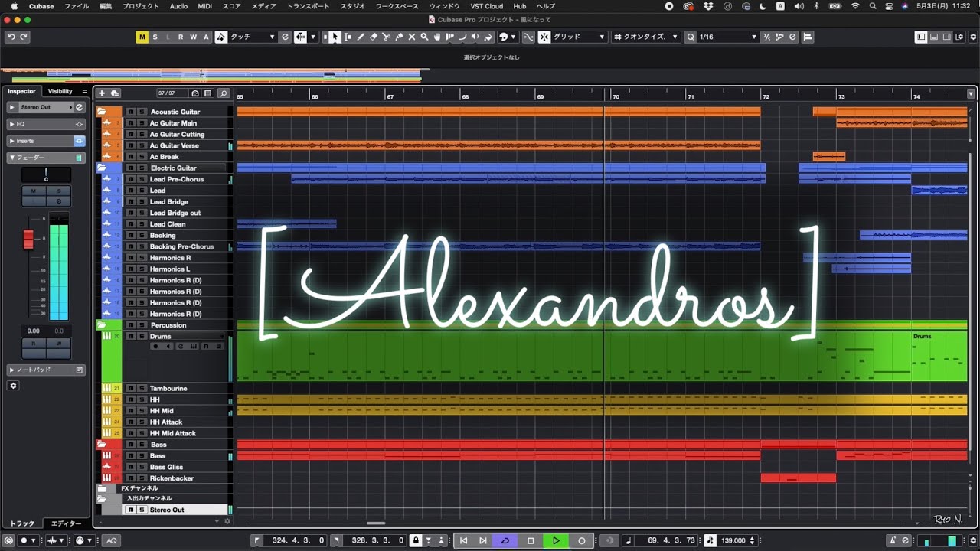Click the Acoustic Guitar folder icon
This screenshot has height=551, width=980.
coord(102,112)
